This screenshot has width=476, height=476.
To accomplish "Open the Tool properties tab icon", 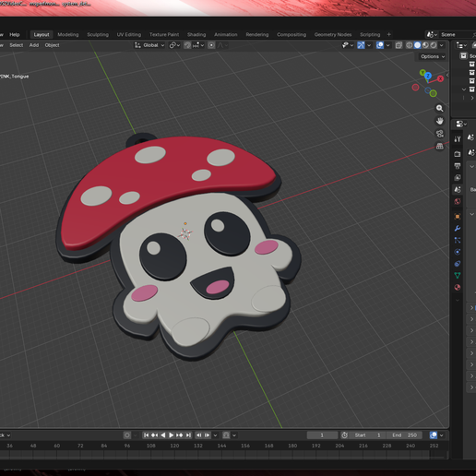I will 458,139.
